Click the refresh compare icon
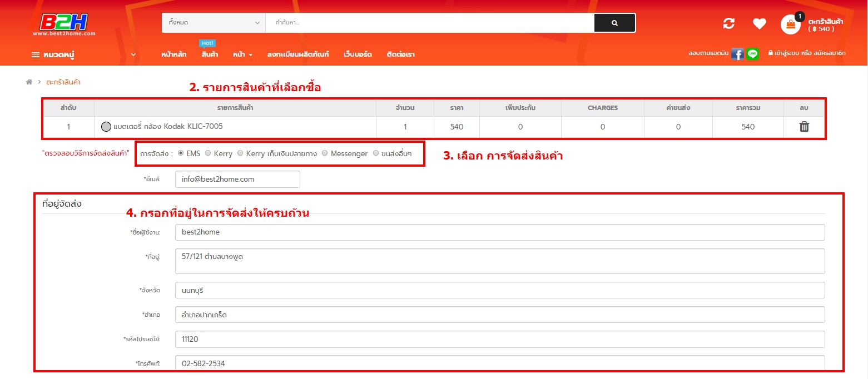Viewport: 868px width, 379px height. (x=728, y=23)
